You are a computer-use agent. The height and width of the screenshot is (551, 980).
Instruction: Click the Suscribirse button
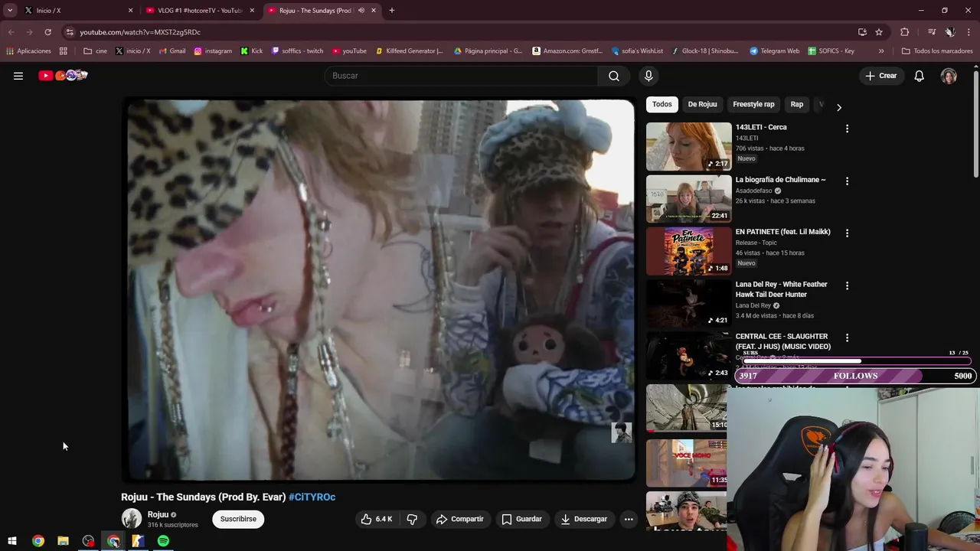coord(238,519)
